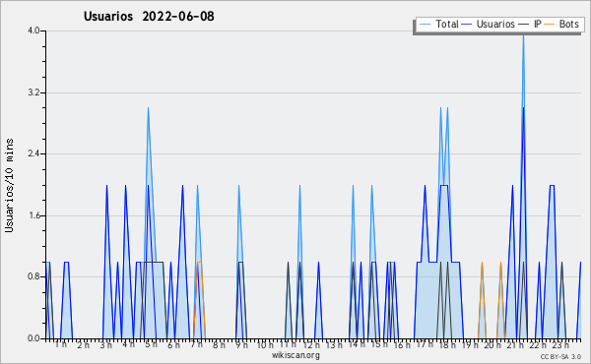Click the 9 h label on the x-axis

click(241, 344)
